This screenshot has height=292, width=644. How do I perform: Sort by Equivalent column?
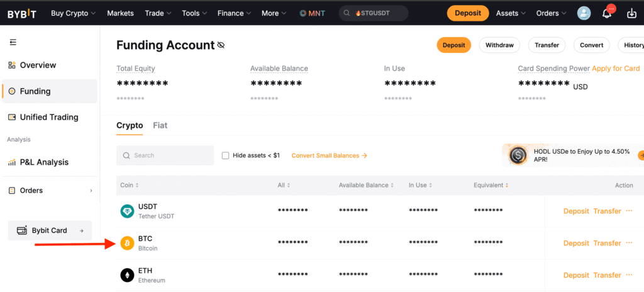pyautogui.click(x=491, y=186)
